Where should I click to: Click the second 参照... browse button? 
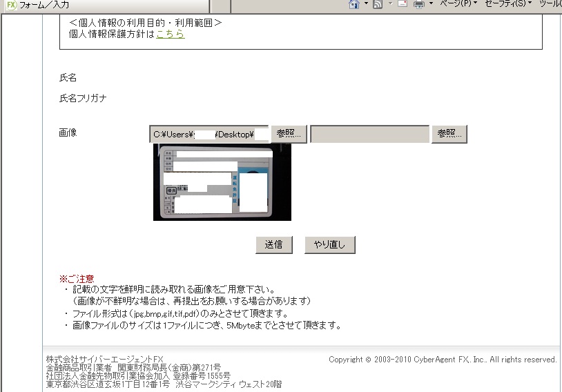(449, 134)
